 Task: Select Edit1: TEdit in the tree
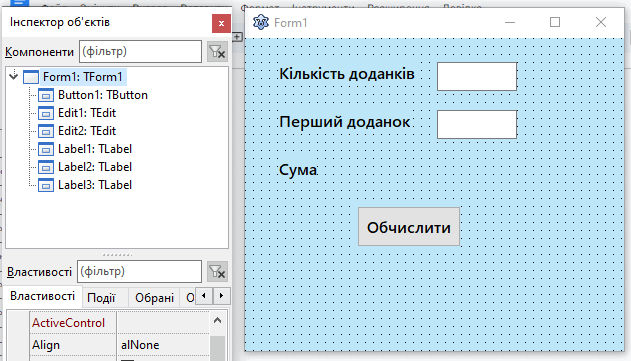[87, 113]
